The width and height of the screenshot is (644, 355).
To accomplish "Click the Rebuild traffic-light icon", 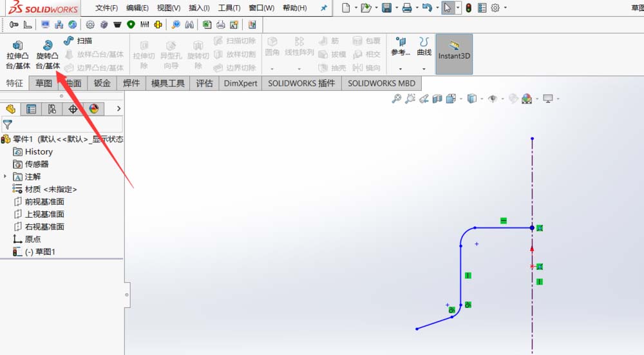I will [x=468, y=8].
